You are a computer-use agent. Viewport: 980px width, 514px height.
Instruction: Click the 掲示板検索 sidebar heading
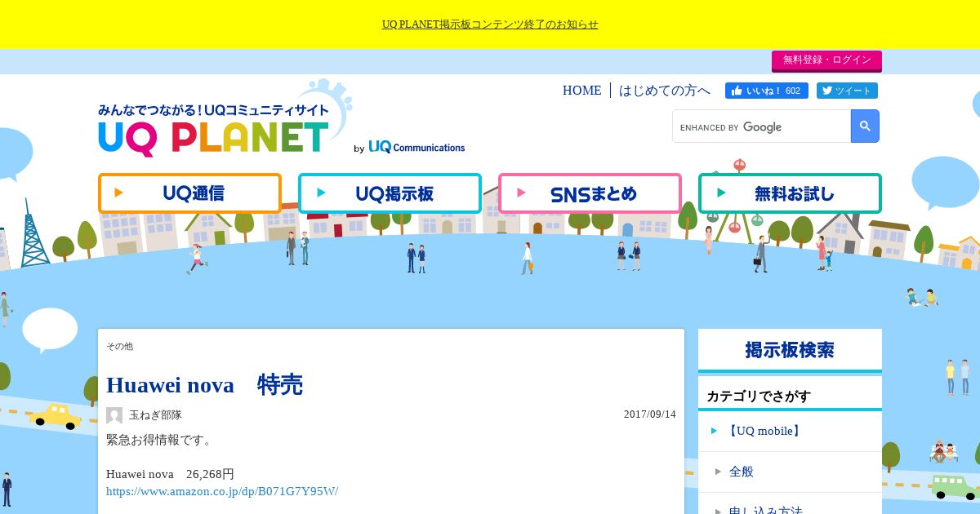tap(790, 350)
